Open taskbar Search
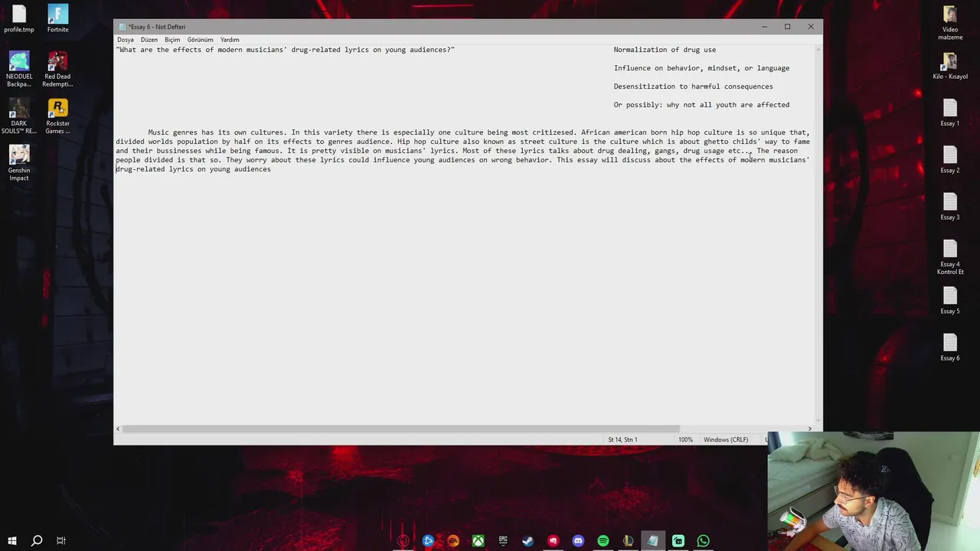 pos(36,540)
